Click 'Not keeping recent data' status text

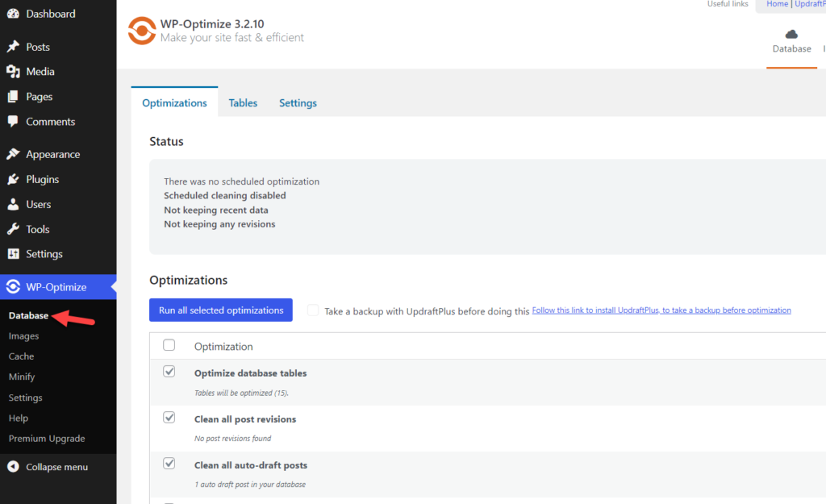216,210
